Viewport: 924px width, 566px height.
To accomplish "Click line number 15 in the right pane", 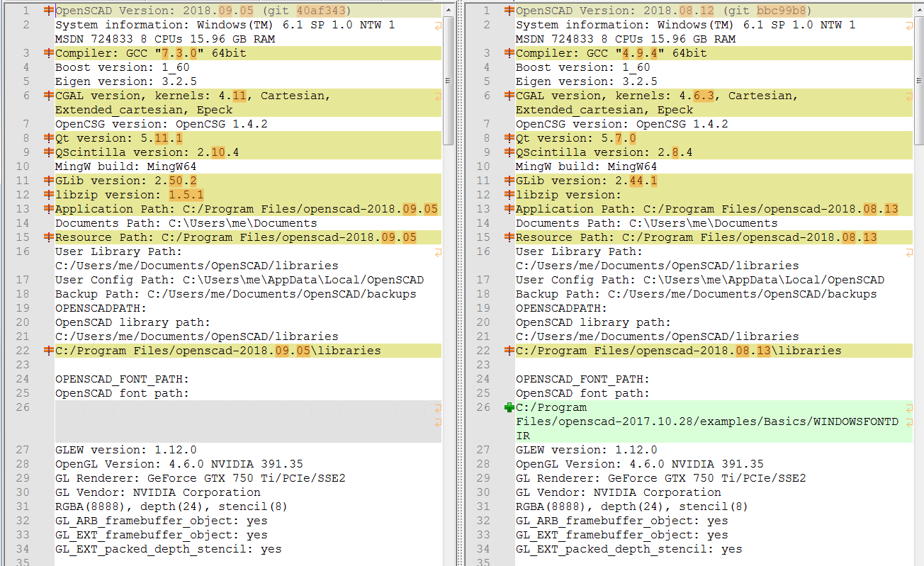I will coord(483,237).
